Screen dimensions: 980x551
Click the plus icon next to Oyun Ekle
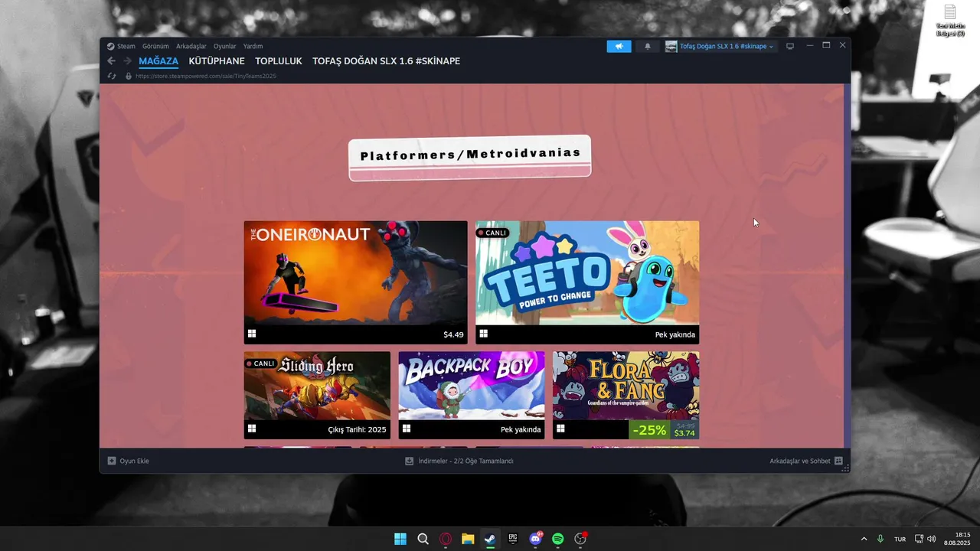pyautogui.click(x=112, y=461)
